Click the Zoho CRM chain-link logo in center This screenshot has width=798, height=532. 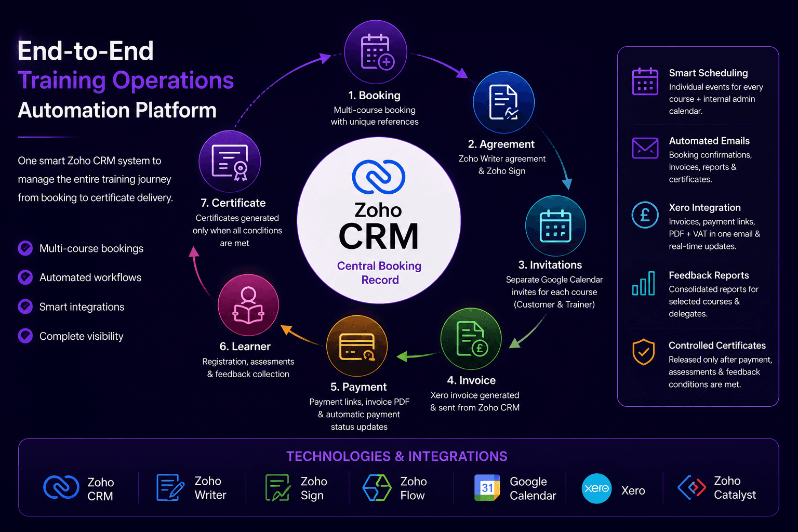pyautogui.click(x=379, y=177)
